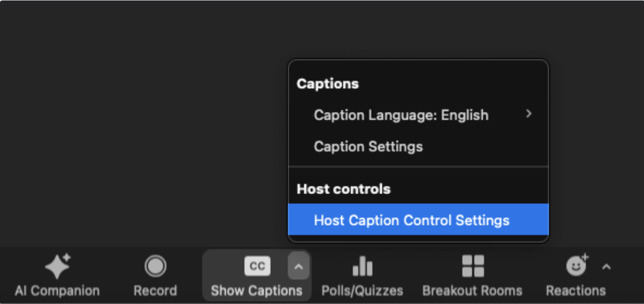
Task: Click the Host controls section heading
Action: 344,189
